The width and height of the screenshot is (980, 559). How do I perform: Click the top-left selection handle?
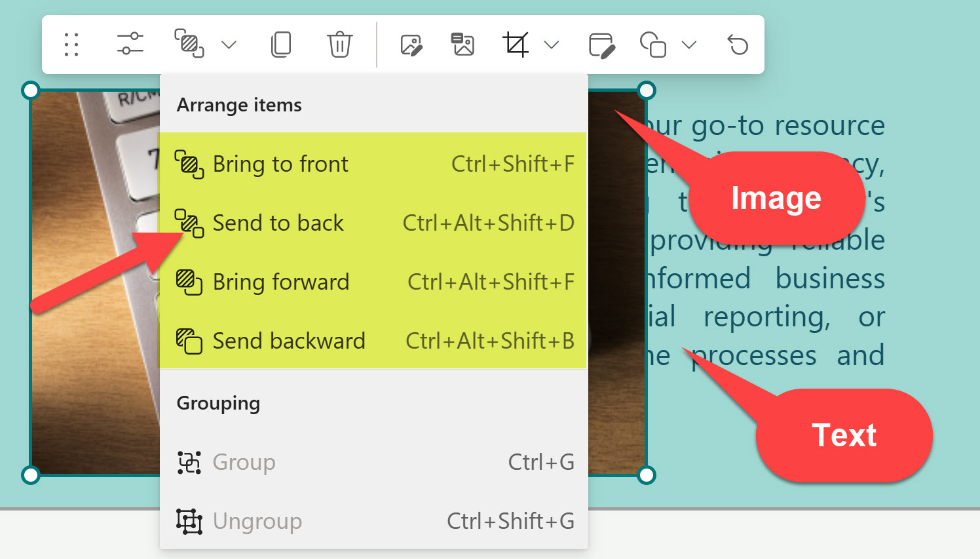[31, 90]
